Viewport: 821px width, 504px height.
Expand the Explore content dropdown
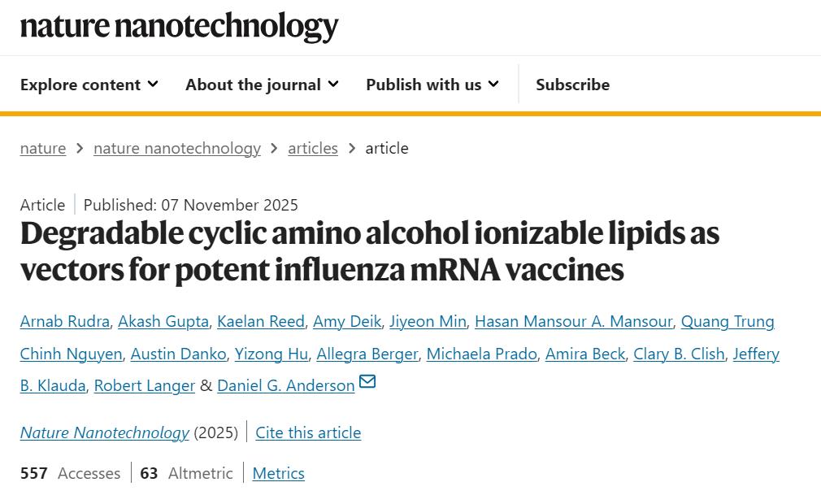(x=89, y=85)
